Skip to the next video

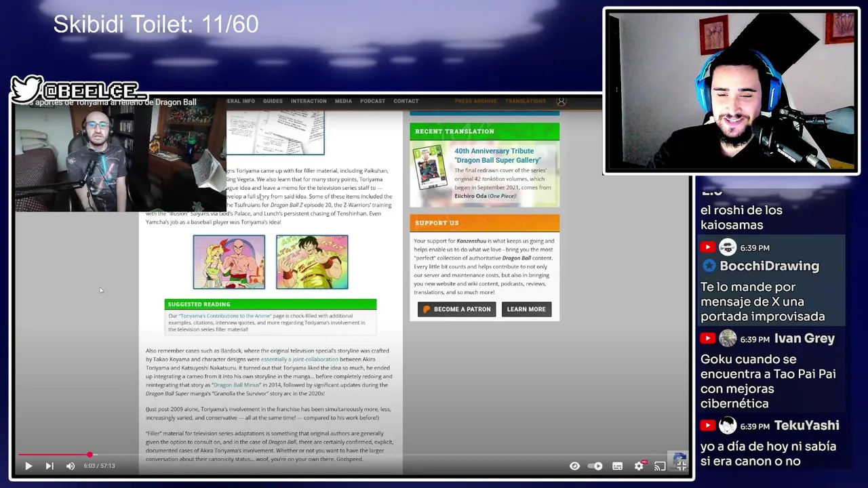(50, 466)
